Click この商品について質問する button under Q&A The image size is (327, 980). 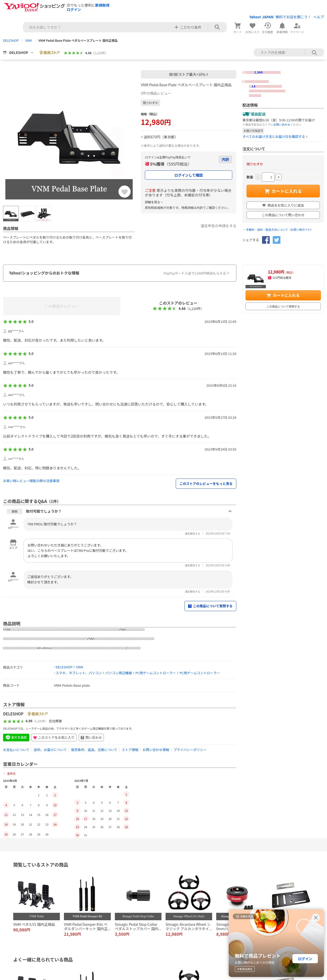pos(210,606)
